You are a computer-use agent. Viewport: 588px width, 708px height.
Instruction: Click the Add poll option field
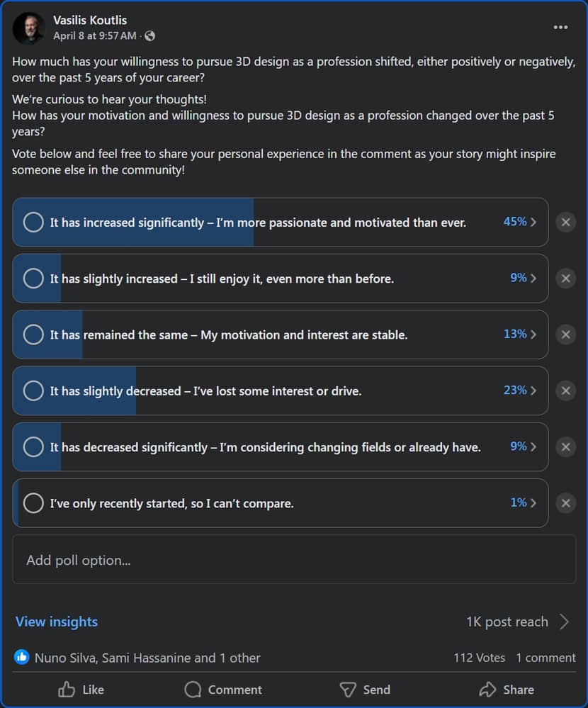294,559
